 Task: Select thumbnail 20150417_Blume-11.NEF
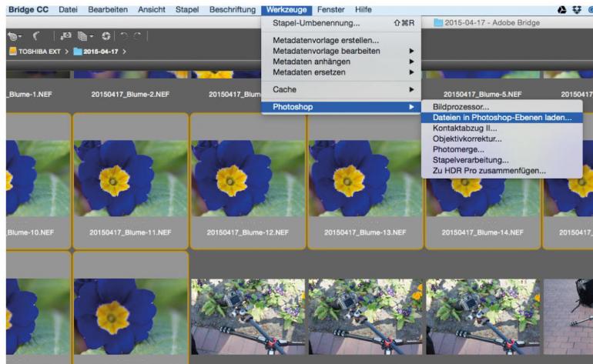(130, 179)
